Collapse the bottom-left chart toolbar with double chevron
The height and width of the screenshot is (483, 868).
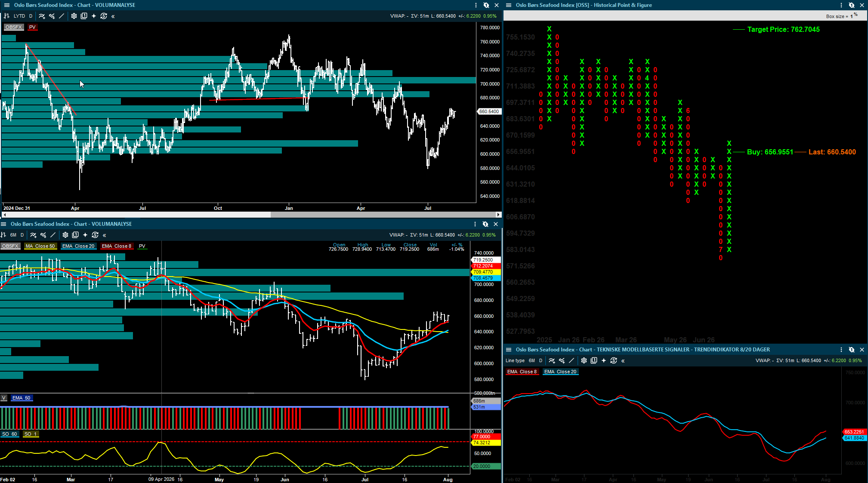(x=104, y=235)
